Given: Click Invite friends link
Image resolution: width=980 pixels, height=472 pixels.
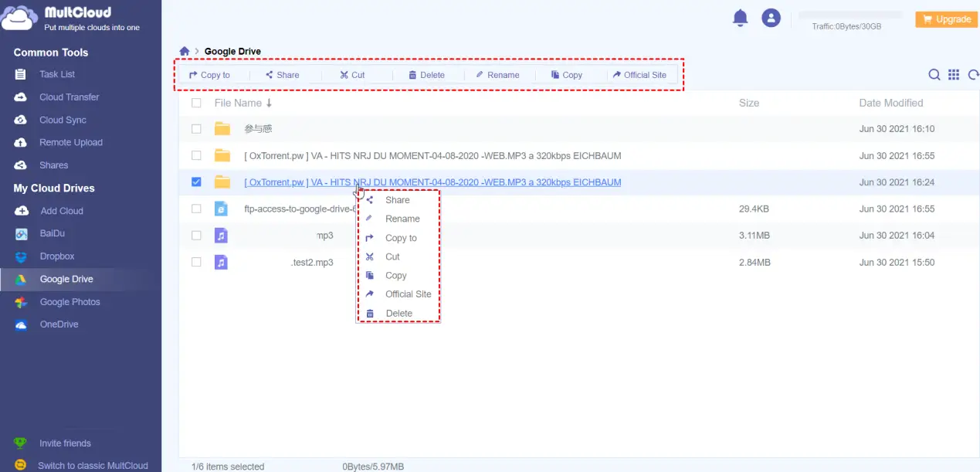Looking at the screenshot, I should (x=66, y=443).
